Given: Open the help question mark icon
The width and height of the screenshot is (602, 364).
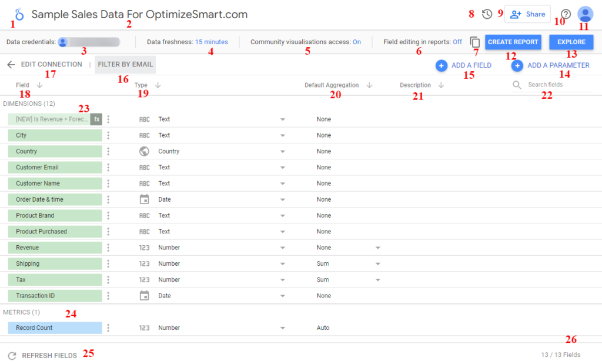Looking at the screenshot, I should 566,14.
